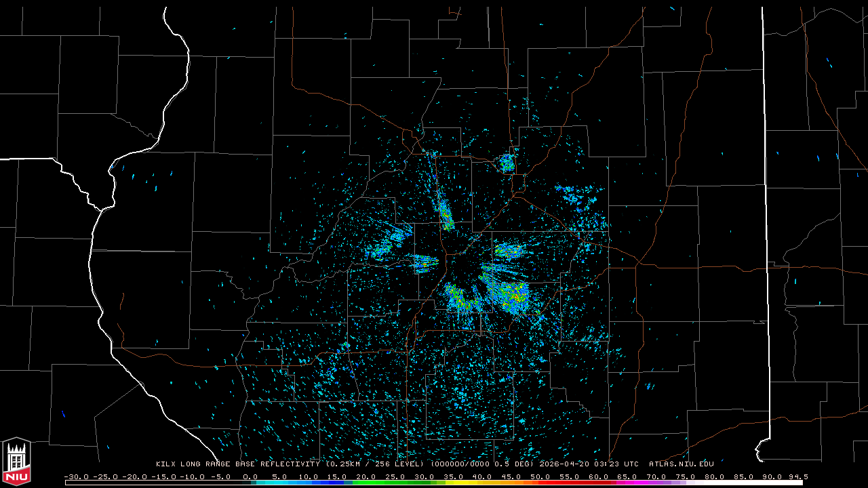
Task: Click the 0.0 label on reflectivity scale
Action: click(250, 476)
